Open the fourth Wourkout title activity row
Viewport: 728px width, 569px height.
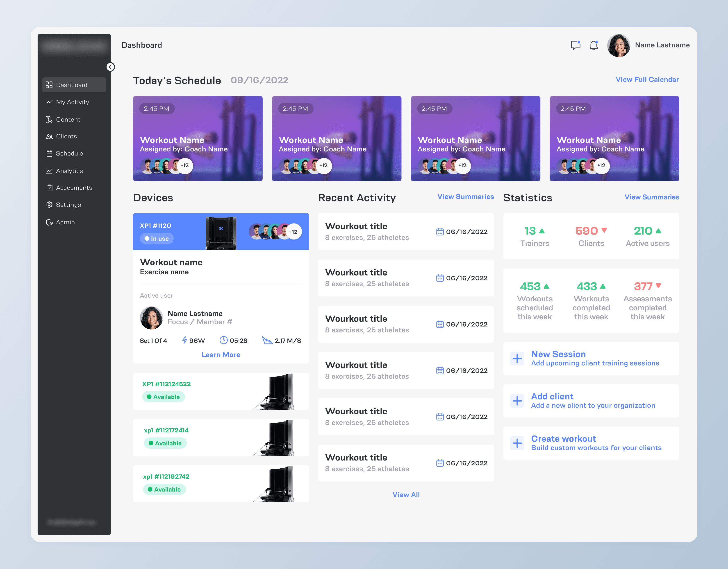click(x=406, y=370)
